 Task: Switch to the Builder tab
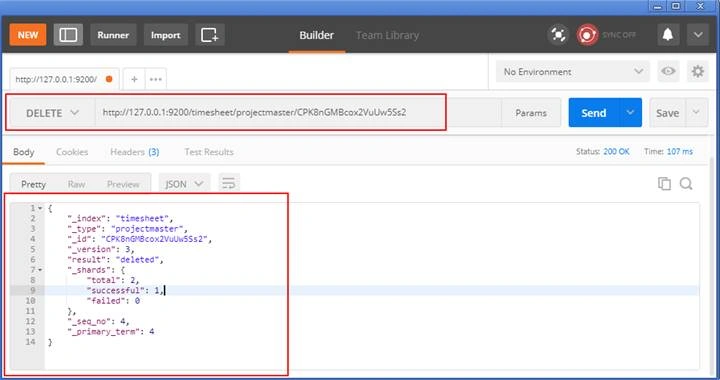(316, 35)
